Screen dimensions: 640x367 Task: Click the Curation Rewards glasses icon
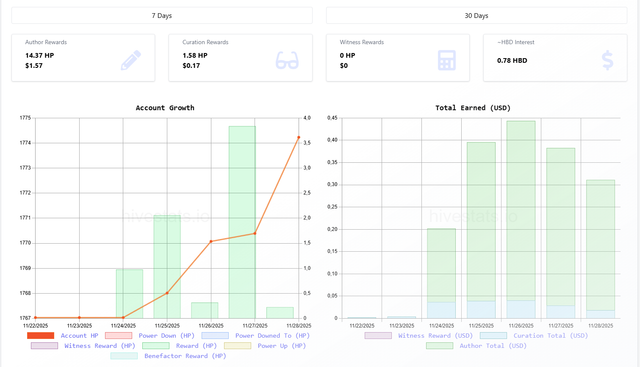pos(287,60)
